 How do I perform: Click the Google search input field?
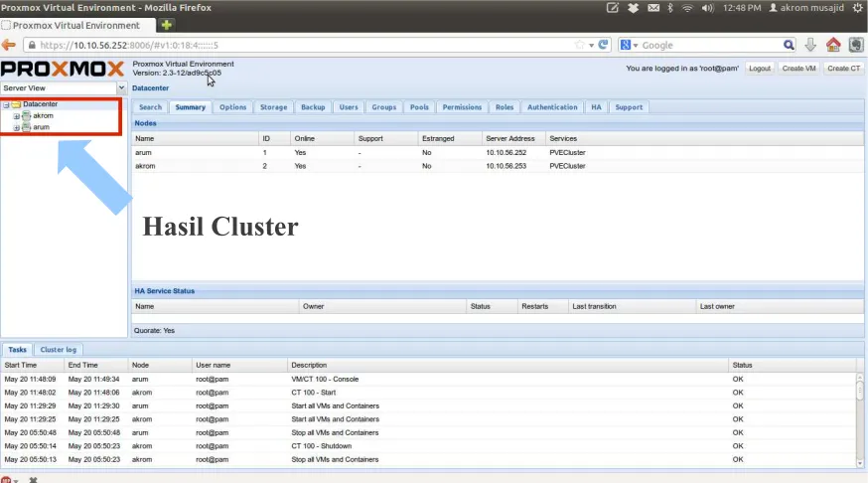(711, 45)
